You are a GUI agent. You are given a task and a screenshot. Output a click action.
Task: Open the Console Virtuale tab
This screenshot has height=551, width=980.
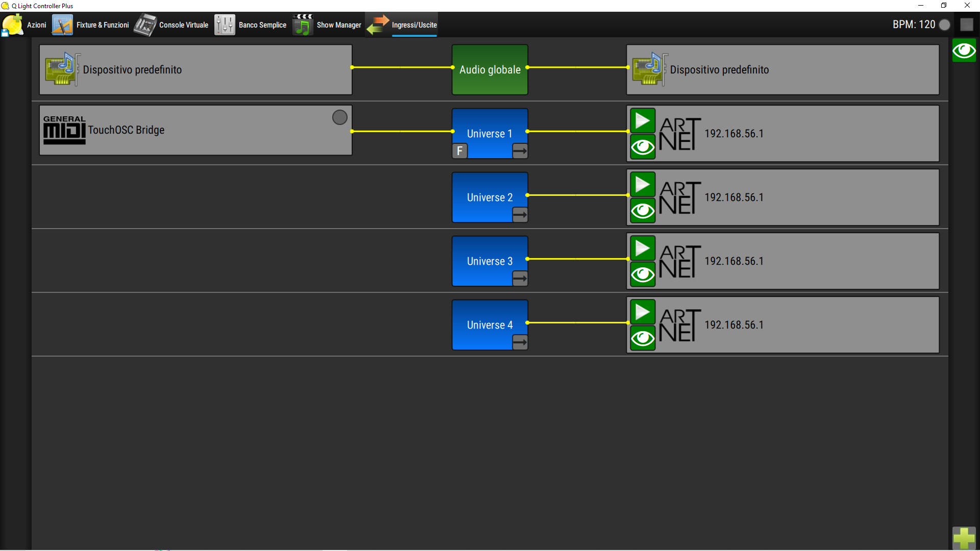point(171,25)
